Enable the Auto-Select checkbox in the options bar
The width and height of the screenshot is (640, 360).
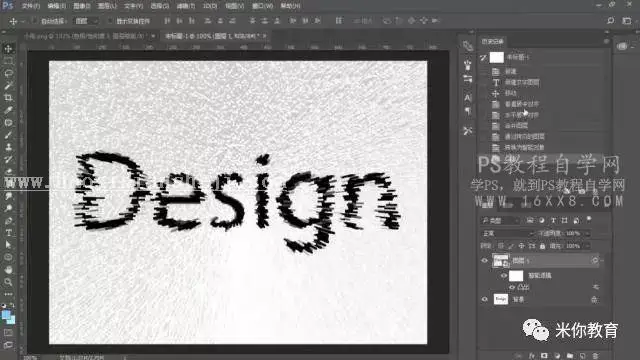coord(35,20)
